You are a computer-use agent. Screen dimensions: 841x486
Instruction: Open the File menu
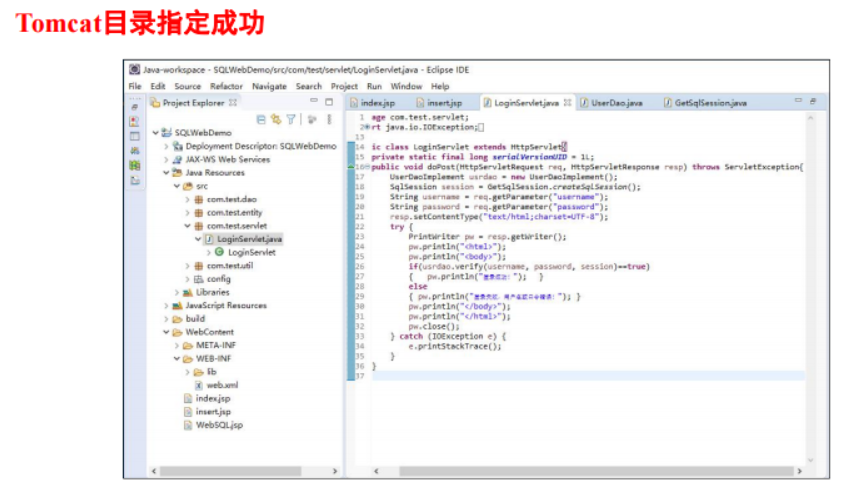[135, 86]
